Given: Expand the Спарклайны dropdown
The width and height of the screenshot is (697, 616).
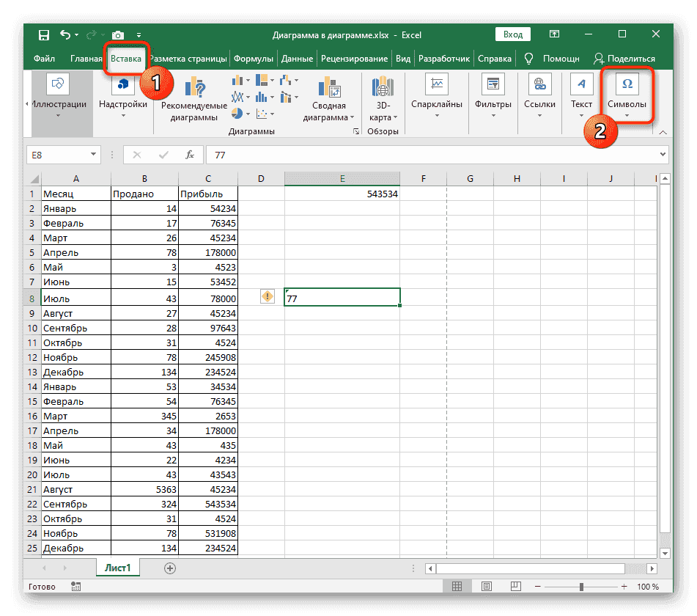Looking at the screenshot, I should pyautogui.click(x=437, y=95).
